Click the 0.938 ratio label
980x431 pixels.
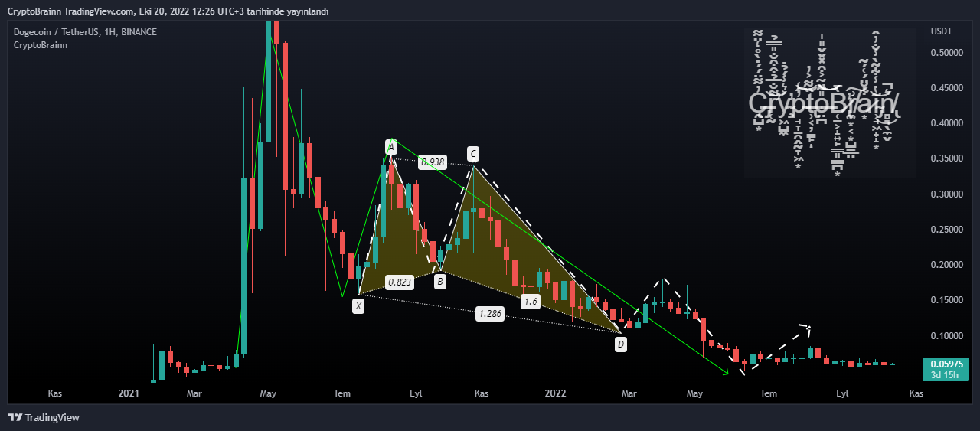(x=433, y=162)
